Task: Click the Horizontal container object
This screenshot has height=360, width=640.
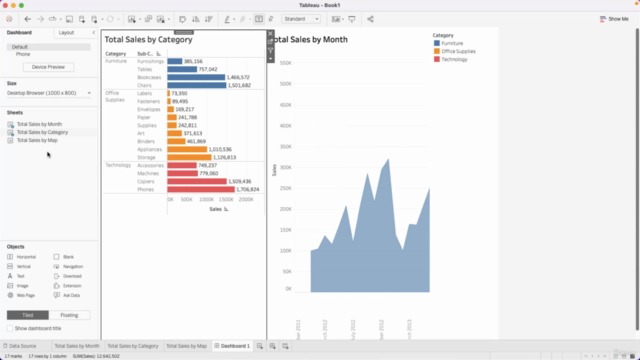Action: point(22,257)
